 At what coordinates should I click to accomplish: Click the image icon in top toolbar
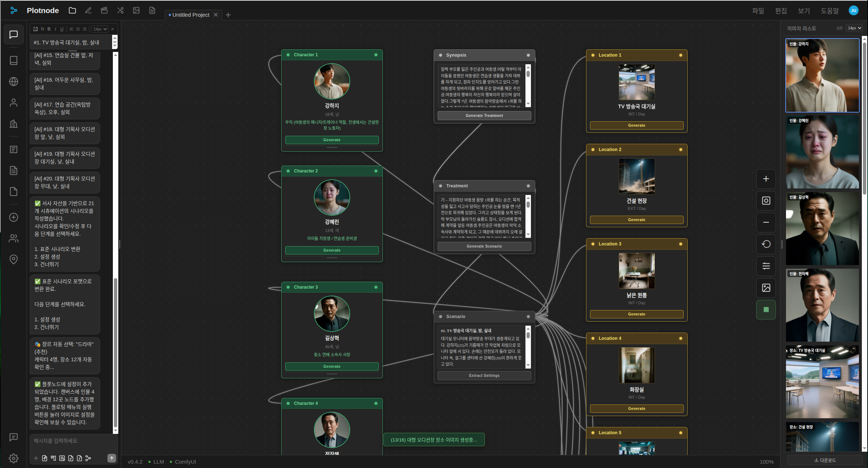coord(136,11)
